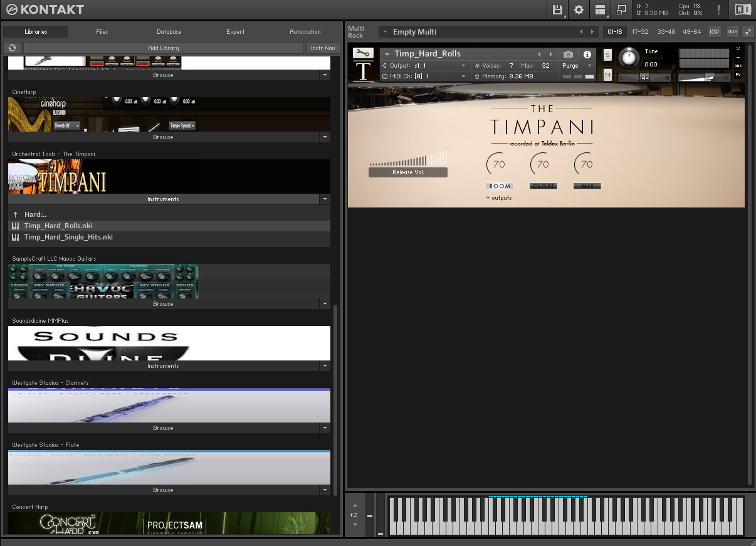Show instrument info with the i icon
Image resolution: width=756 pixels, height=546 pixels.
click(x=587, y=55)
